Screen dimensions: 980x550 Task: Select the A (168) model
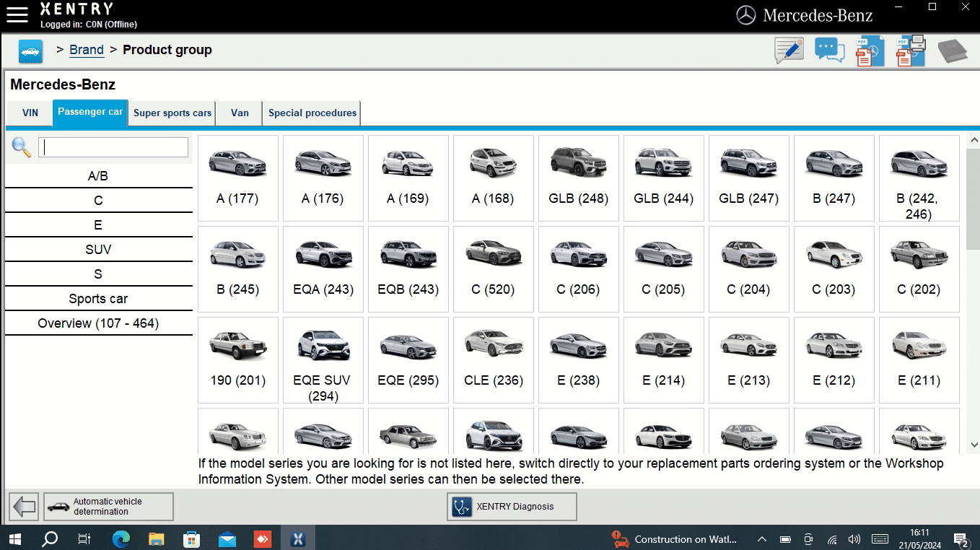(493, 178)
